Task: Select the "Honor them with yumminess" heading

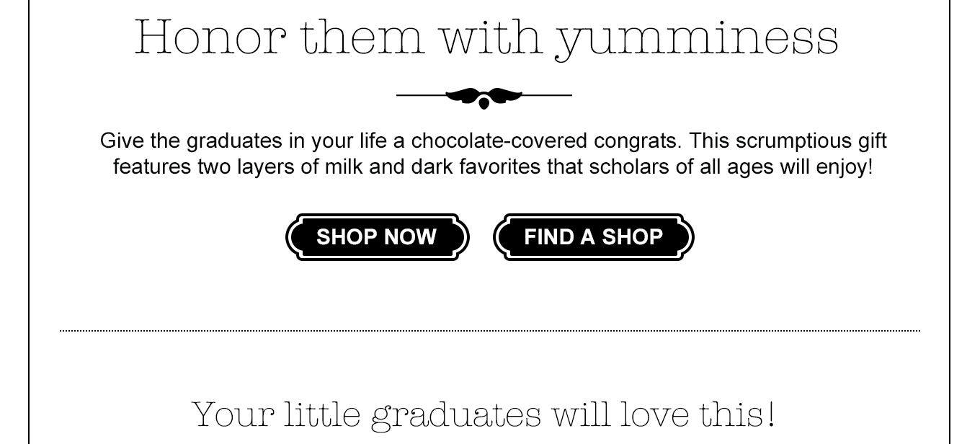Action: tap(486, 37)
